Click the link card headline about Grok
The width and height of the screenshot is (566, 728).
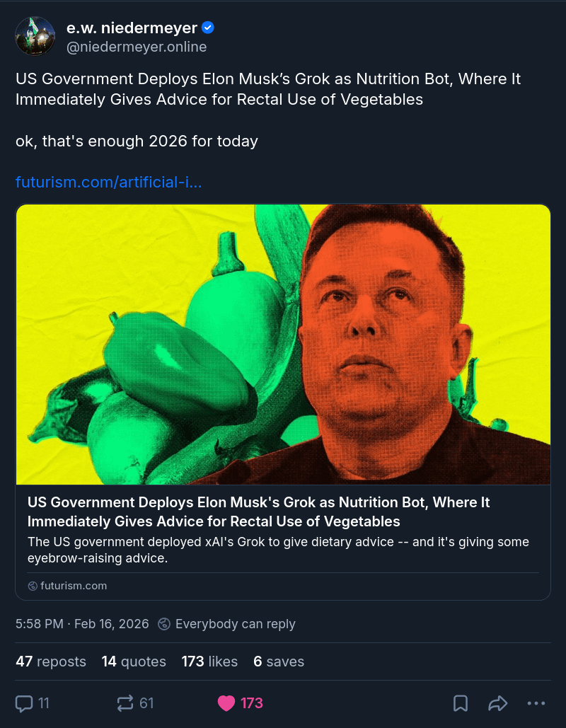point(258,512)
